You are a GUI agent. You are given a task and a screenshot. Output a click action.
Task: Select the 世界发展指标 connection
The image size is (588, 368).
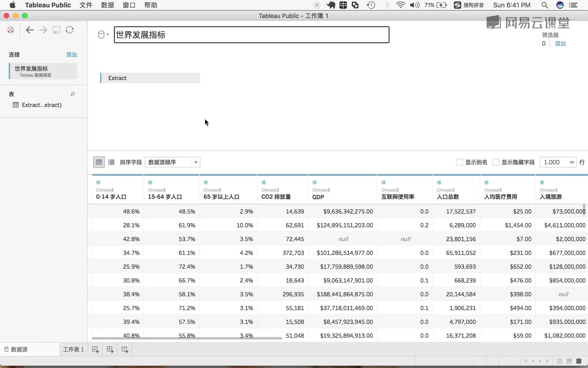click(x=43, y=71)
